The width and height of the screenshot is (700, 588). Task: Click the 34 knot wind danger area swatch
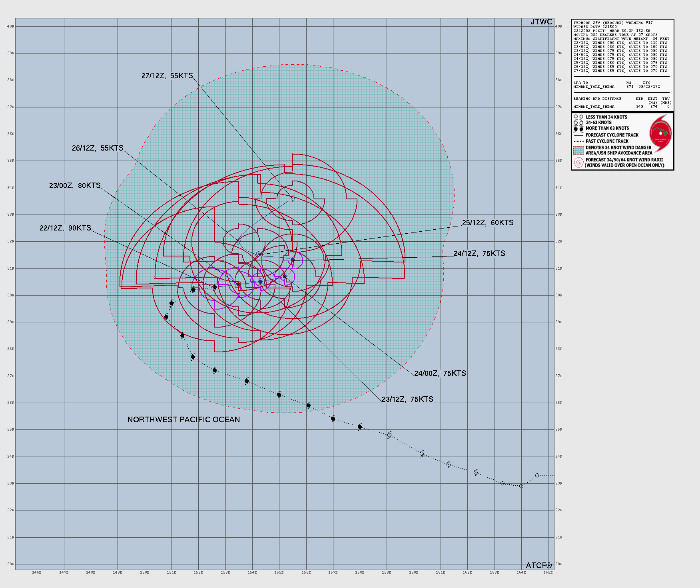coord(578,150)
